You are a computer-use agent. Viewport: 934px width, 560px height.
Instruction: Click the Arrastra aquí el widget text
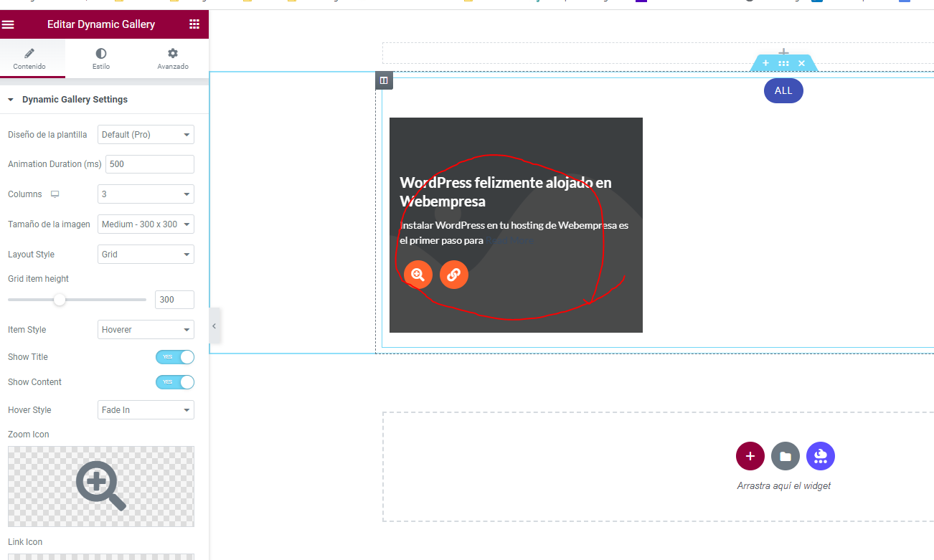click(x=784, y=486)
